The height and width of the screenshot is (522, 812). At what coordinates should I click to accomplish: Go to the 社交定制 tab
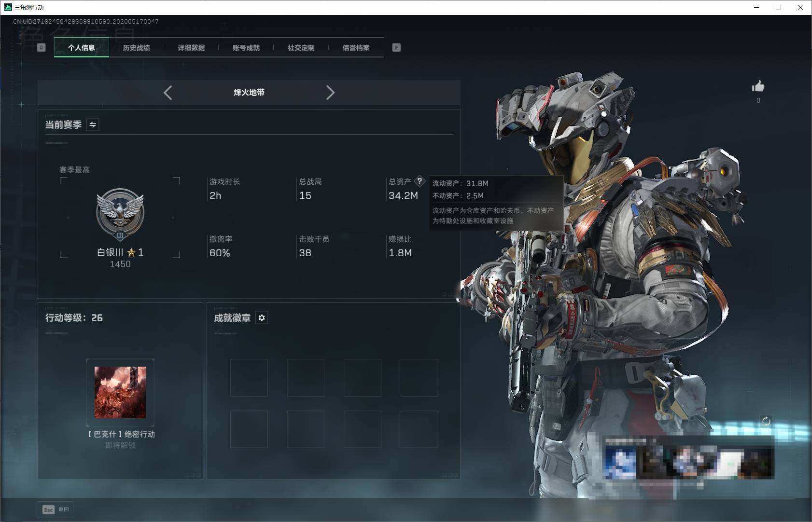coord(301,48)
